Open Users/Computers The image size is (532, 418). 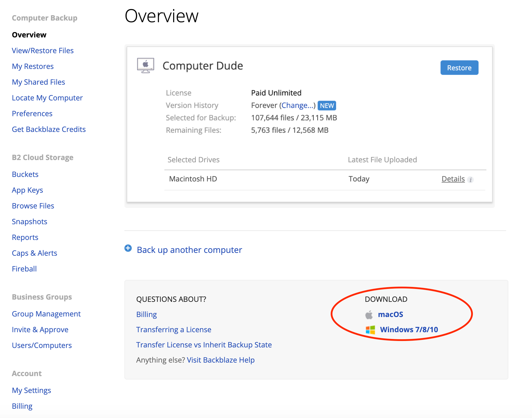click(42, 345)
